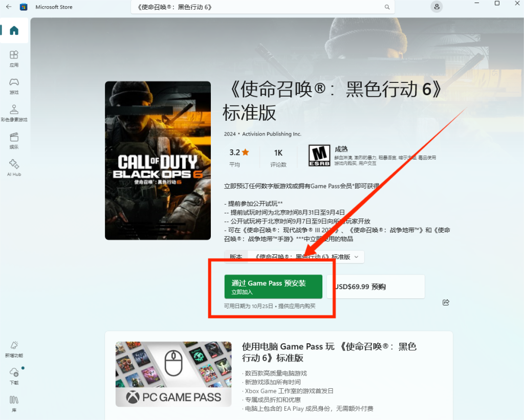
Task: View the 1K 评论数 reviews count
Action: coord(278,157)
